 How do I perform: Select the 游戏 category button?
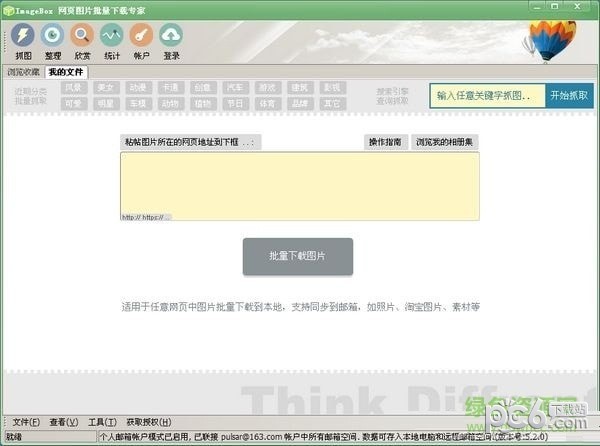tap(267, 88)
